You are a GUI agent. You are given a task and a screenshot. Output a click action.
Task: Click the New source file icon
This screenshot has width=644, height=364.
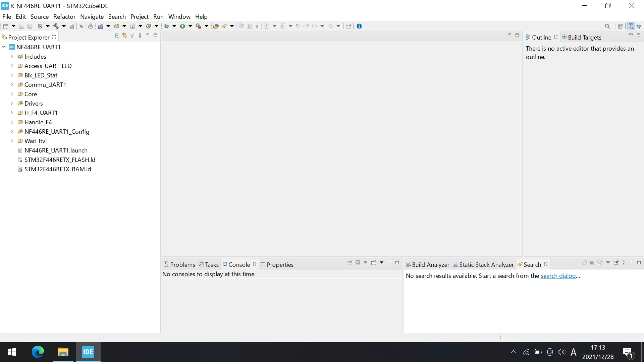pos(132,26)
